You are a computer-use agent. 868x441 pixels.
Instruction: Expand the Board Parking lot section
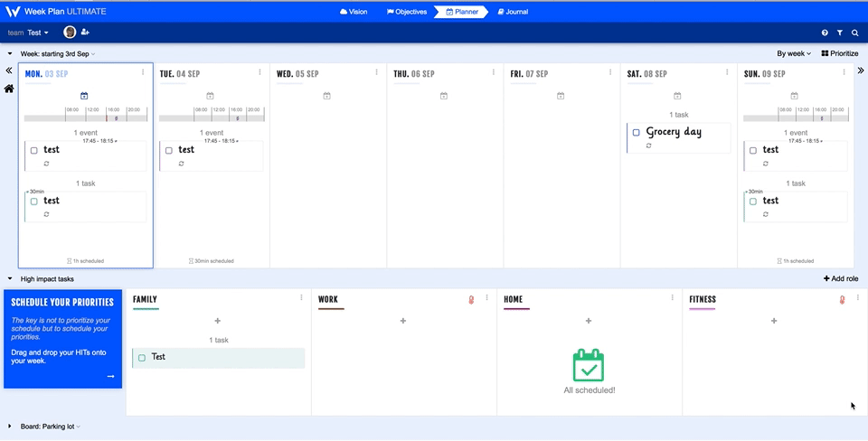[10, 427]
